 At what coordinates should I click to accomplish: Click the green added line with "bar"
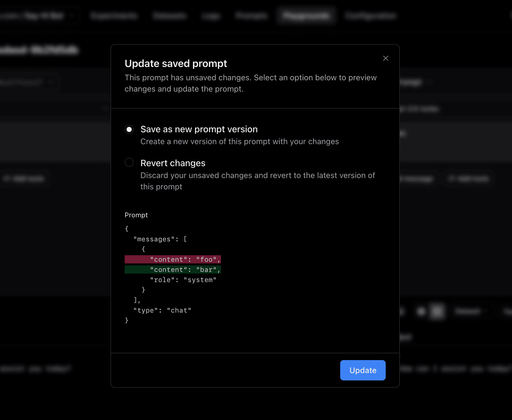tap(173, 270)
